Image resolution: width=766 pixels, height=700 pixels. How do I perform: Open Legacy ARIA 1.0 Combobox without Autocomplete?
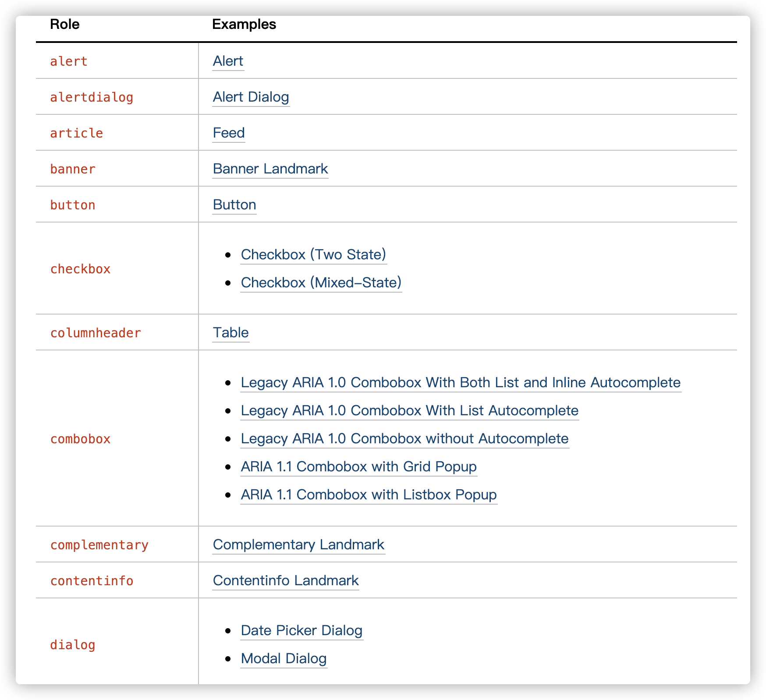click(x=404, y=438)
